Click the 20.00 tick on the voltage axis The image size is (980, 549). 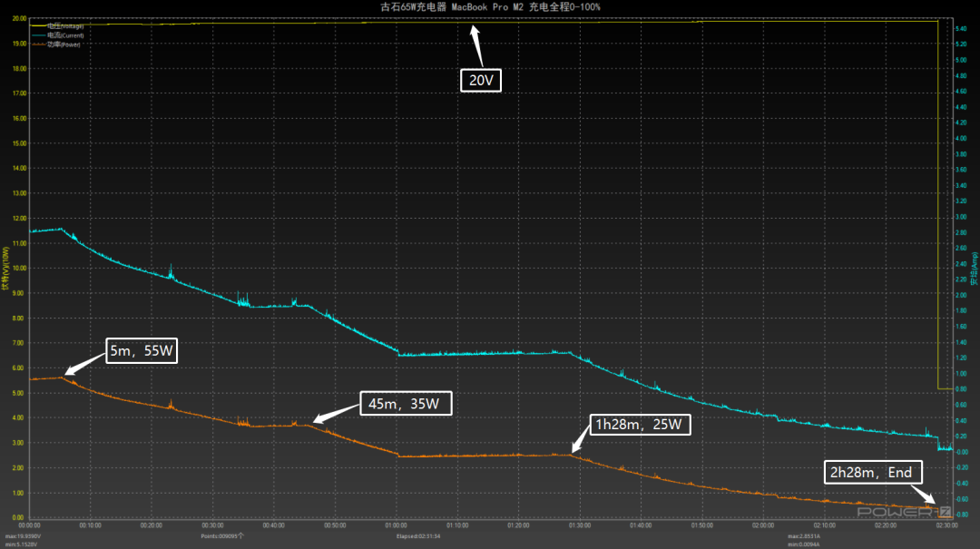pyautogui.click(x=19, y=19)
